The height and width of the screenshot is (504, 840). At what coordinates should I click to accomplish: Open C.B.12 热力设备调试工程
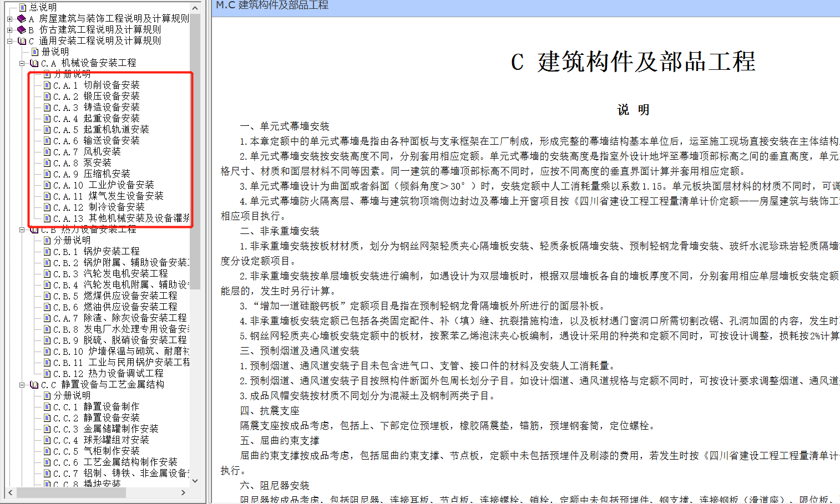tap(108, 373)
